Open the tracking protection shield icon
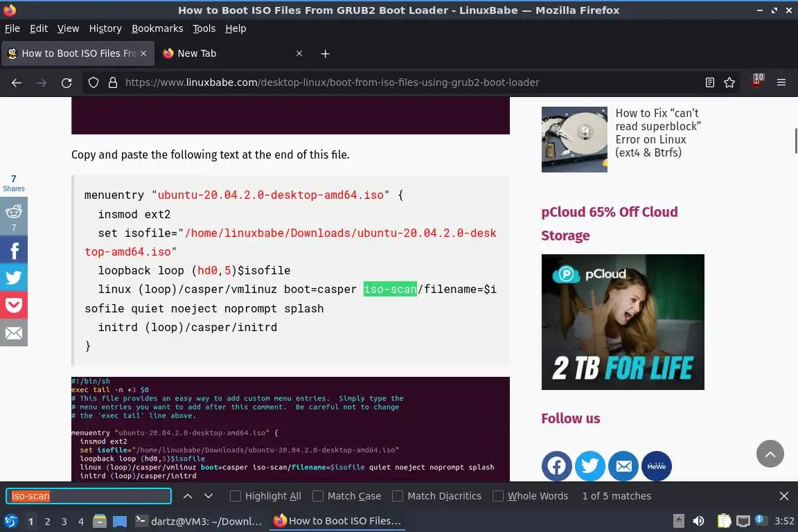This screenshot has width=798, height=532. (93, 82)
